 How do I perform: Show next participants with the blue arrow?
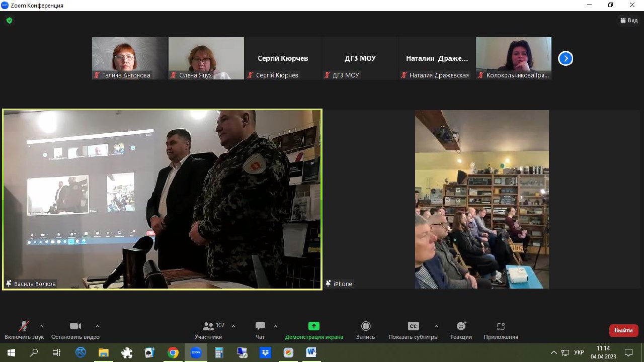pyautogui.click(x=566, y=58)
